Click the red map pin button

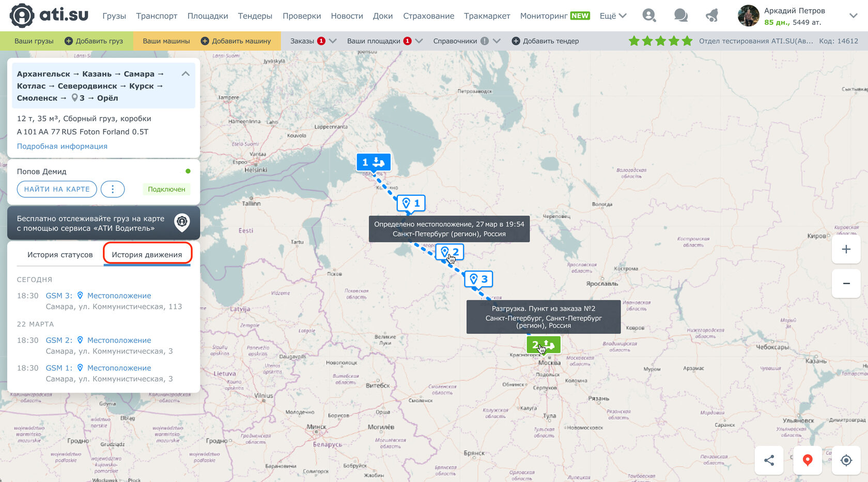(x=808, y=460)
